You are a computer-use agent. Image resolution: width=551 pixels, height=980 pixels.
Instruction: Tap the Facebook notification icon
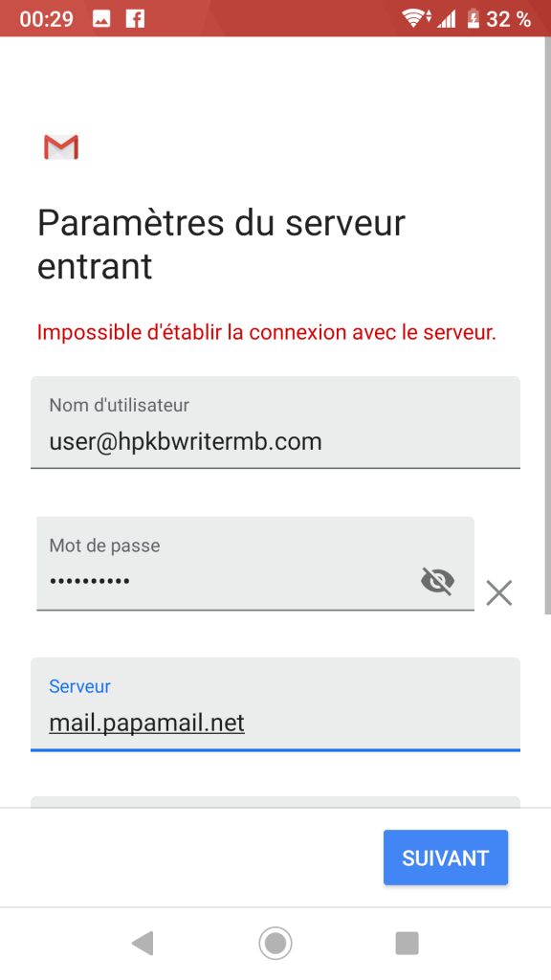pos(135,19)
